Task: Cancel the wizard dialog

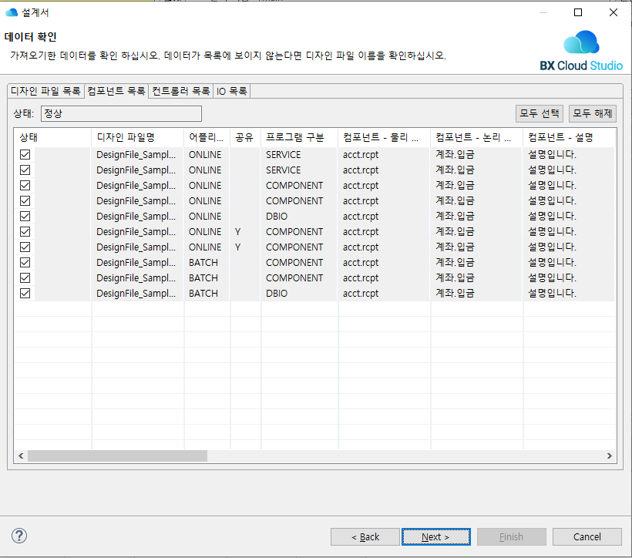Action: tap(587, 537)
